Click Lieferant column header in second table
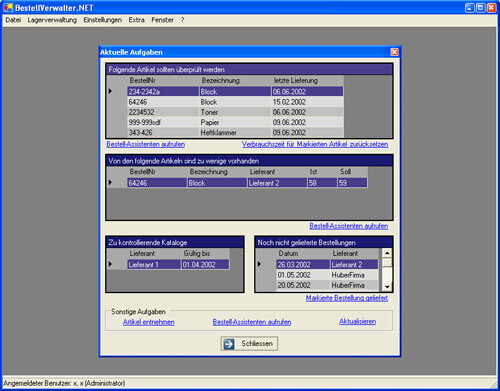The height and width of the screenshot is (391, 500). coord(277,172)
